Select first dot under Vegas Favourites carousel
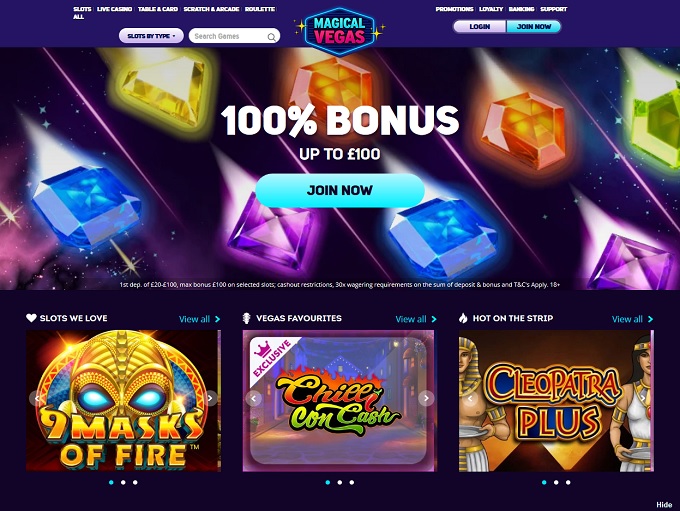Screen dimensions: 680x511 (327, 482)
